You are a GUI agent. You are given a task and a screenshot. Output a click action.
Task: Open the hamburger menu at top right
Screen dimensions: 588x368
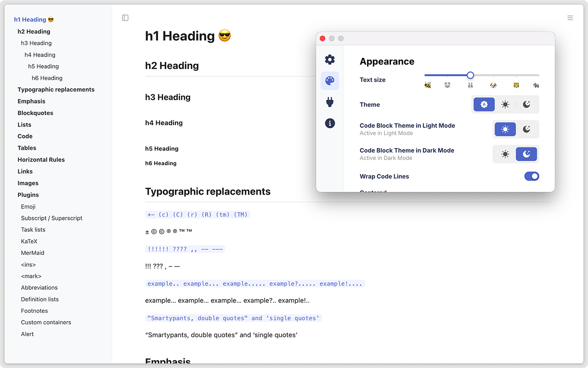click(x=570, y=17)
